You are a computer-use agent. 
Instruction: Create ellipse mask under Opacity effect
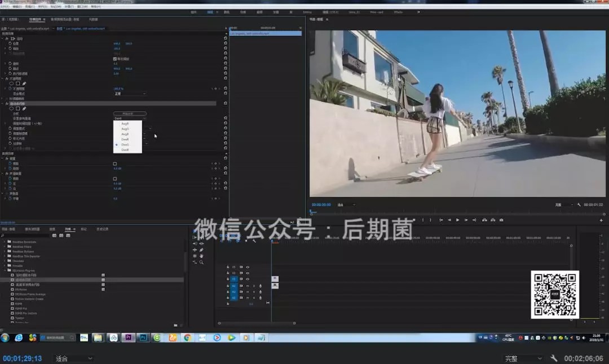[x=11, y=83]
